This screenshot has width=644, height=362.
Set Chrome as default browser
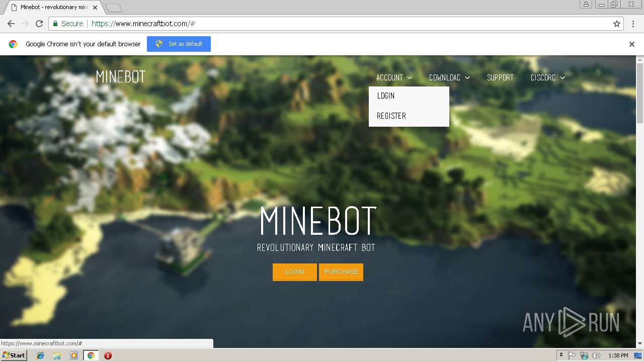tap(179, 44)
